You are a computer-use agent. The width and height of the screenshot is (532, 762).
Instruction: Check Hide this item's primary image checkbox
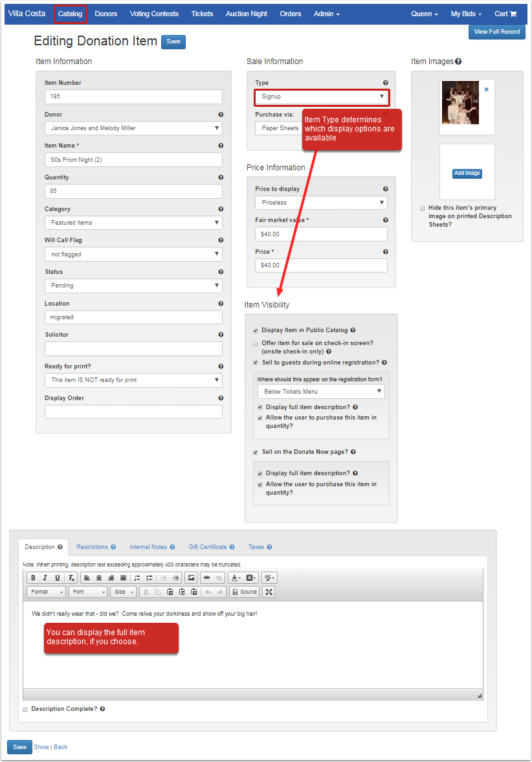point(422,208)
